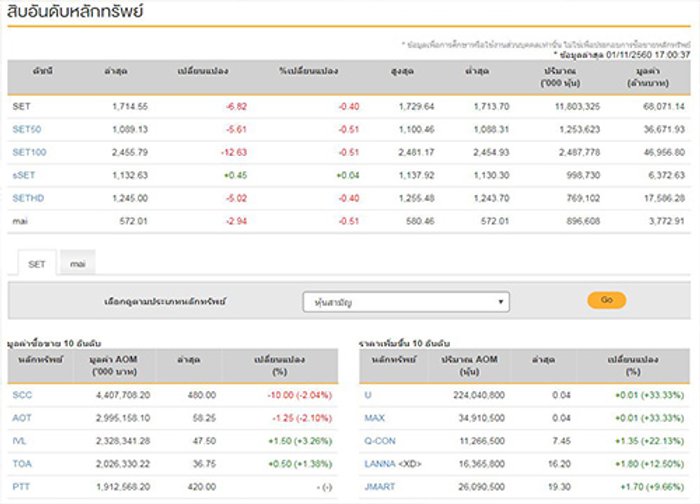Screen dimensions: 700x504
Task: Select the mai index row label
Action: (x=20, y=221)
